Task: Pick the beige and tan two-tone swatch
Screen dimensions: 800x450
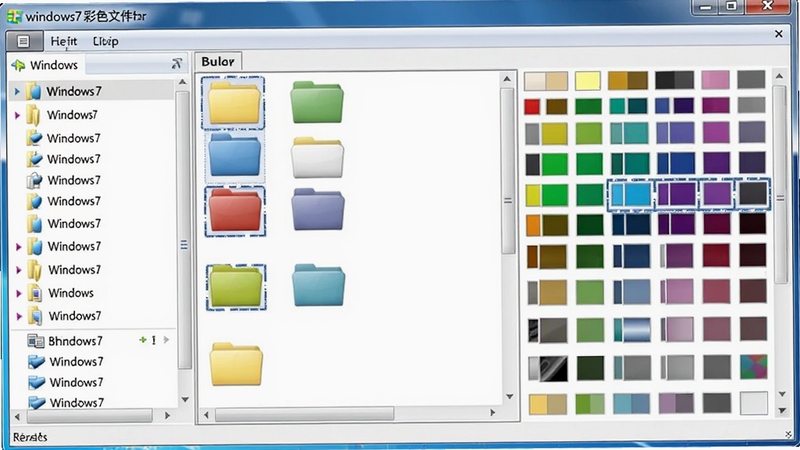Action: (546, 81)
